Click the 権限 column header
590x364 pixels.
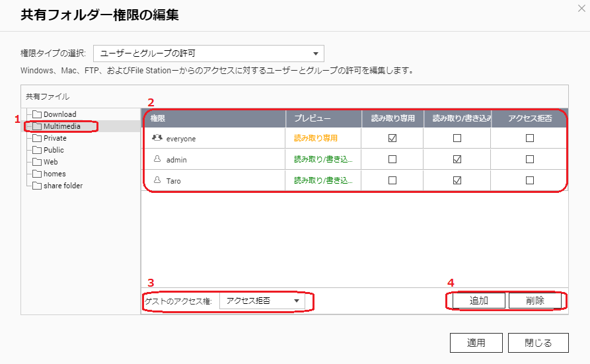tap(213, 118)
